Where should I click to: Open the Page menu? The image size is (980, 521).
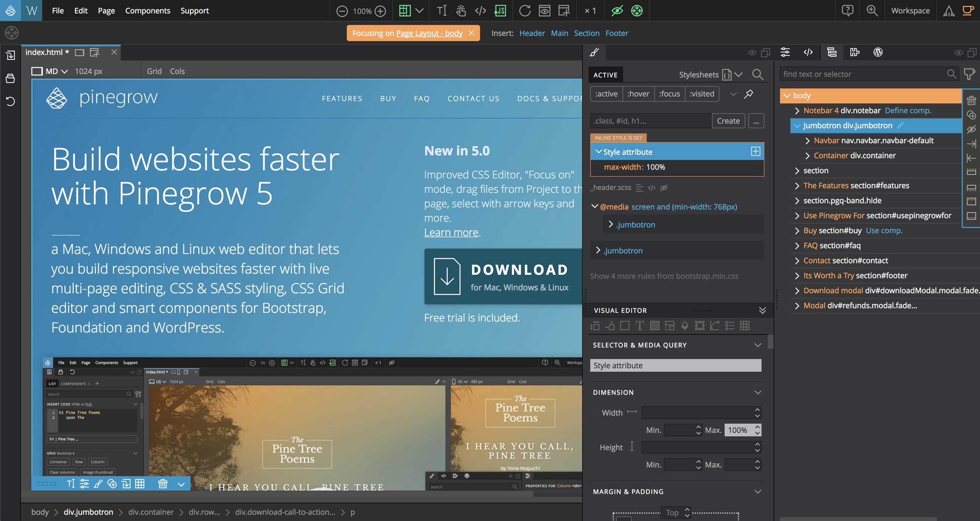click(106, 11)
